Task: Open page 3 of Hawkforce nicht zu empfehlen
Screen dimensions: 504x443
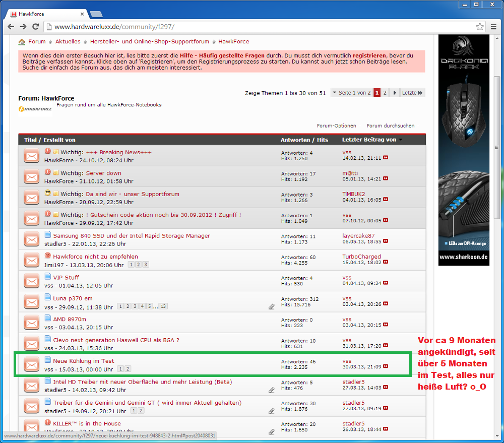Action: click(x=146, y=265)
